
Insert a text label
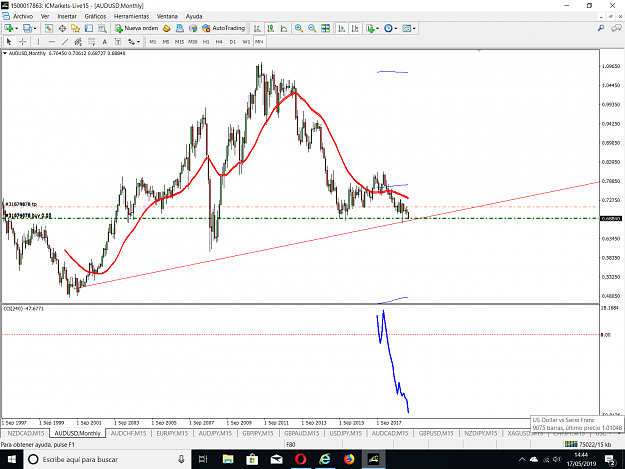tap(118, 41)
